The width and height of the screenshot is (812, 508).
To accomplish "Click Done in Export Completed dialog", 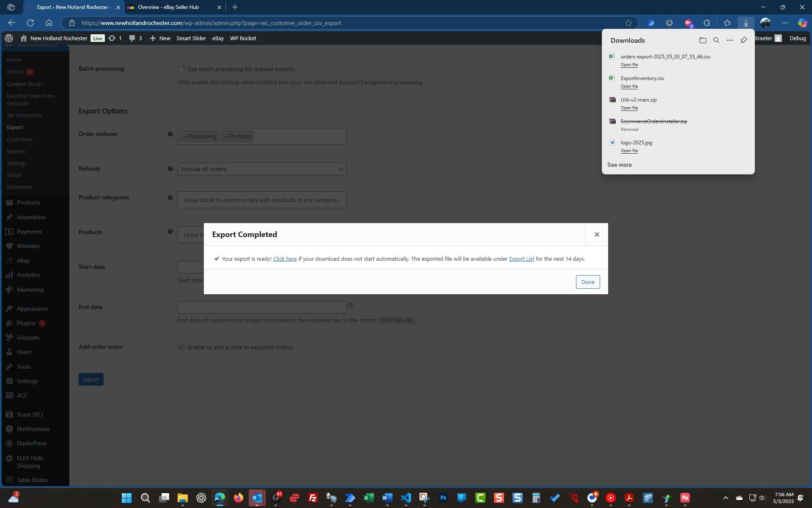I will pyautogui.click(x=587, y=282).
